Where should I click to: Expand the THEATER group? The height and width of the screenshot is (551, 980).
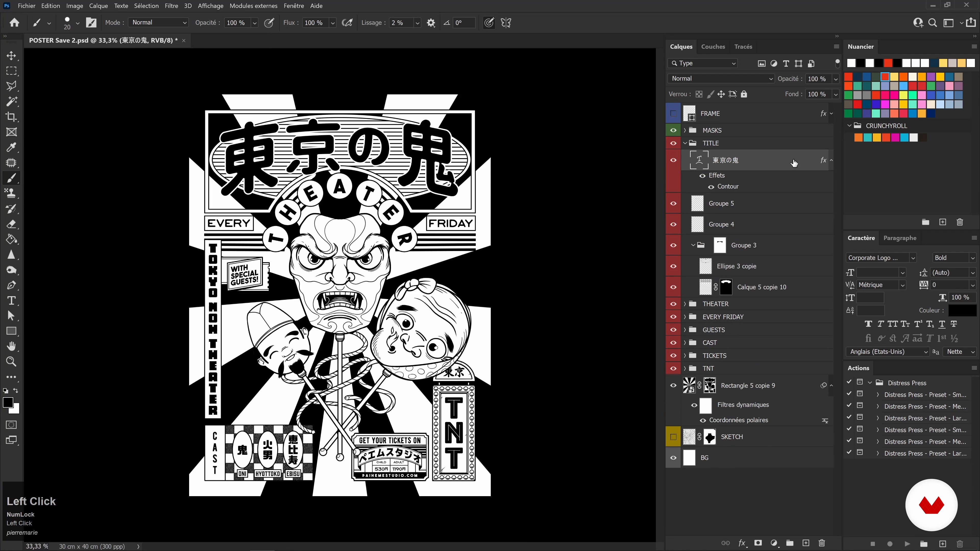(x=685, y=304)
